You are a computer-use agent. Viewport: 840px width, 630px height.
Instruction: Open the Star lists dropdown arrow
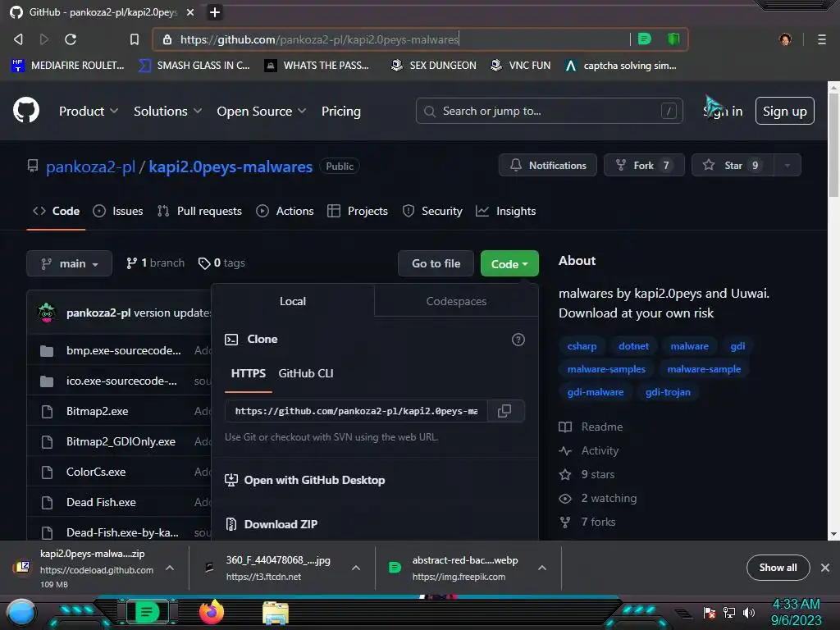(787, 165)
